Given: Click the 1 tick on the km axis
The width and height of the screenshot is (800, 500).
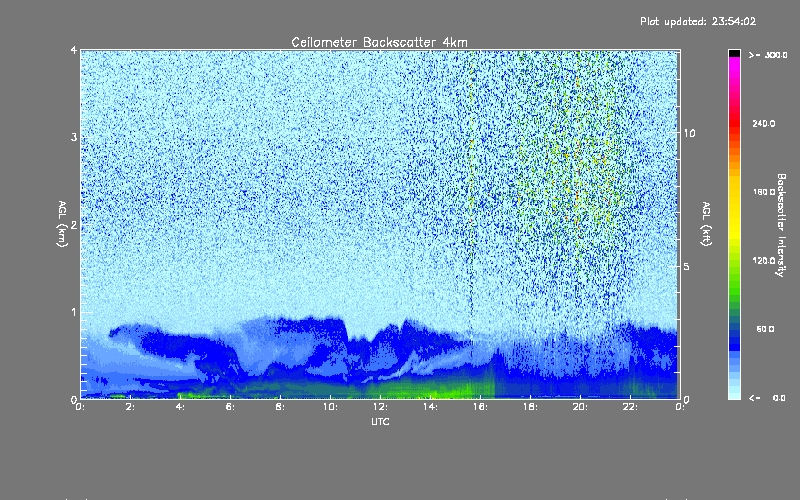Looking at the screenshot, I should pos(73,312).
